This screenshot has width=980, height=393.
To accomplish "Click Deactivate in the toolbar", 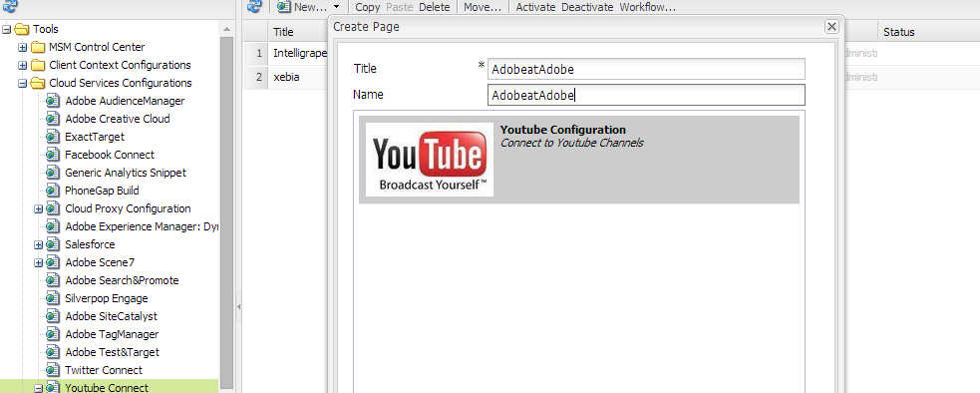I will [x=587, y=8].
